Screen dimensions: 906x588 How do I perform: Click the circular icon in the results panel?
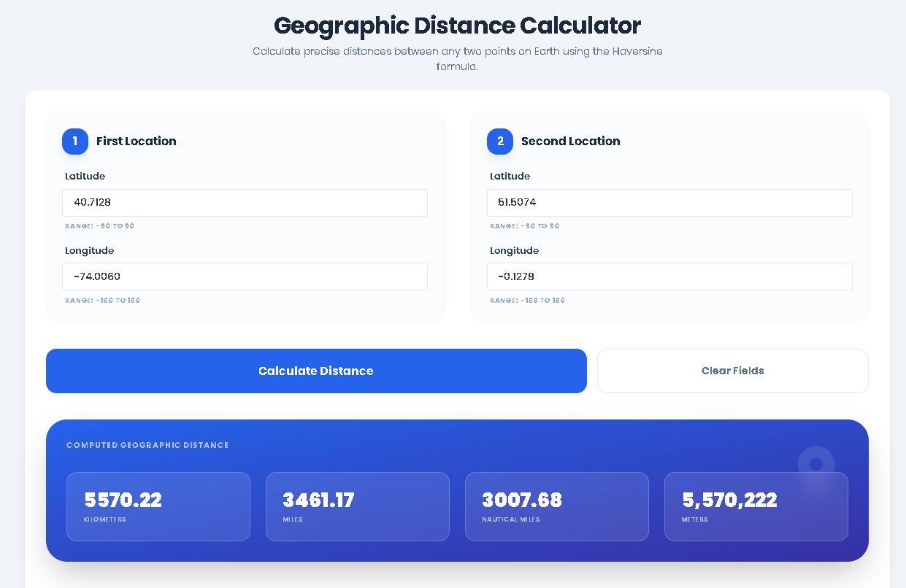(x=817, y=465)
